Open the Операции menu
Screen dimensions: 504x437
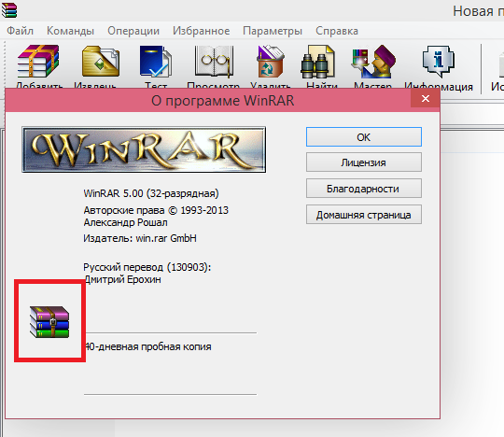pyautogui.click(x=133, y=31)
